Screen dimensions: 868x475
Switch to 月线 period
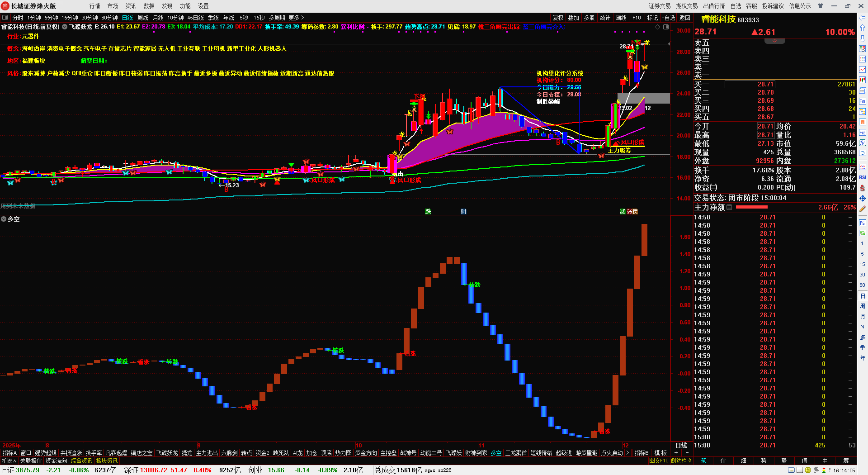point(158,18)
